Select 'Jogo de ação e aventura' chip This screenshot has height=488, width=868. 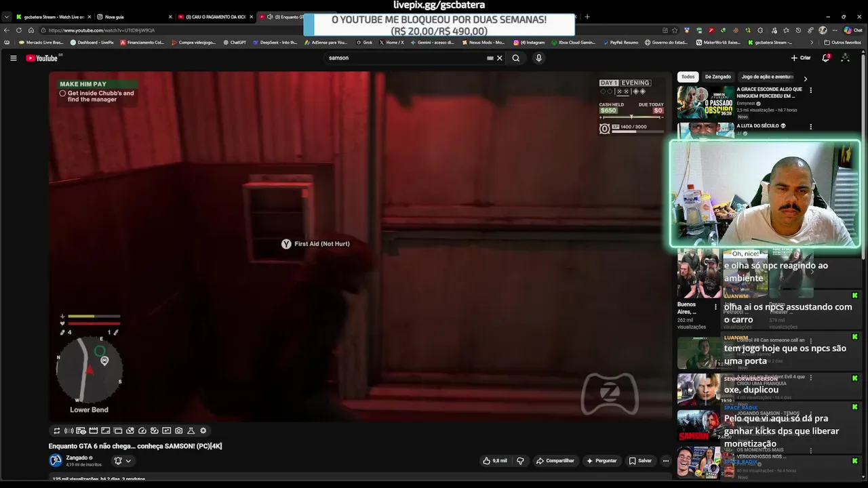pyautogui.click(x=767, y=77)
